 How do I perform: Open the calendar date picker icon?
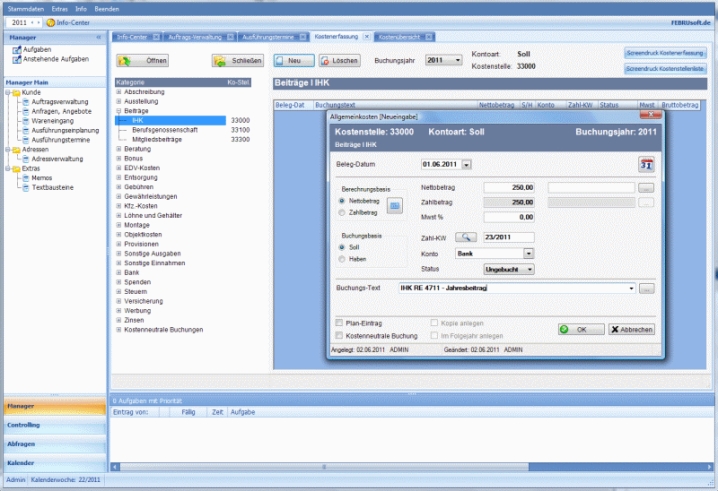(645, 165)
